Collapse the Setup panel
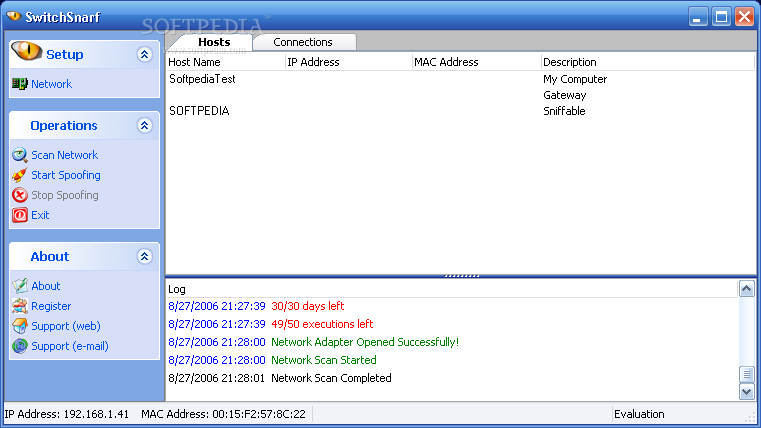The width and height of the screenshot is (761, 428). coord(144,54)
